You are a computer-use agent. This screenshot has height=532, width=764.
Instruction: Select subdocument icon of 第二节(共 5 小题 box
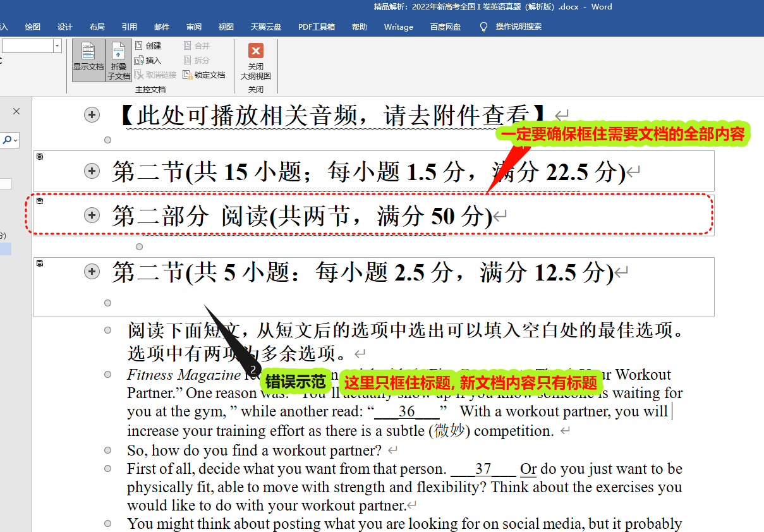(40, 263)
